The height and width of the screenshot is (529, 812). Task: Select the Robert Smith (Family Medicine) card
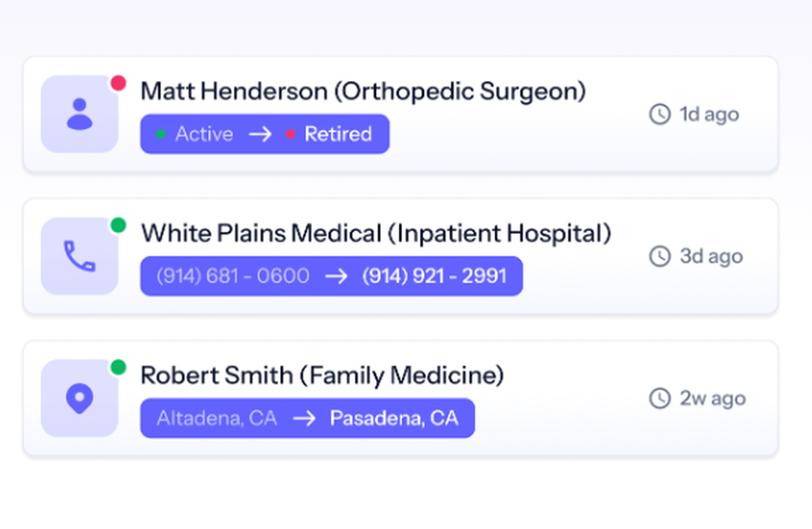coord(406,396)
